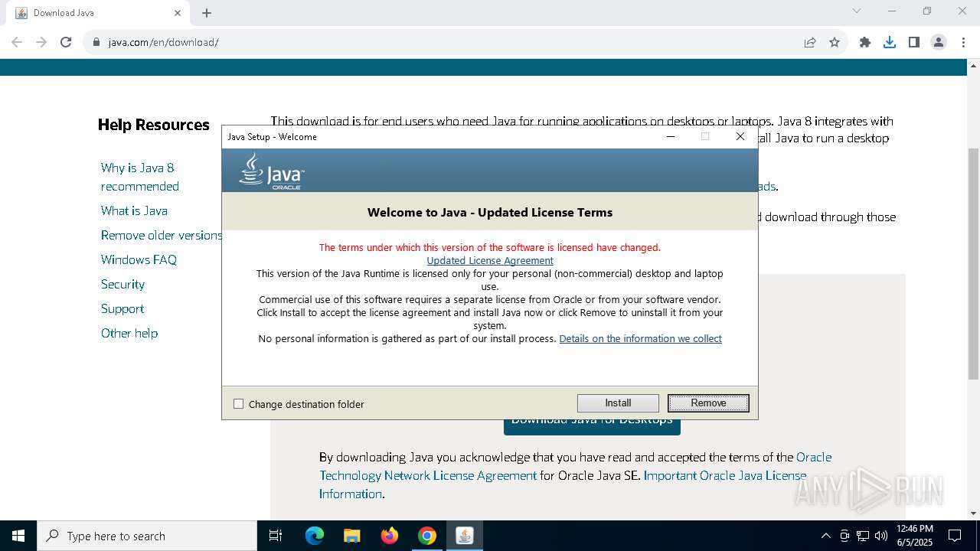Launch Firefox from taskbar
980x551 pixels.
389,536
